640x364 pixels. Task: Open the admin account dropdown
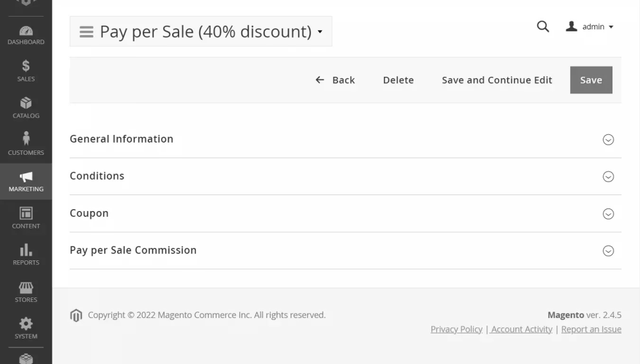(590, 27)
